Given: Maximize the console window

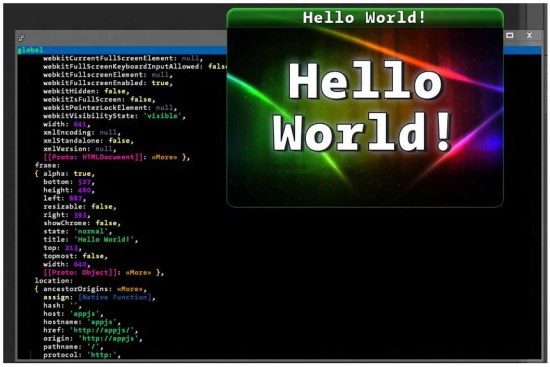Looking at the screenshot, I should click(x=510, y=35).
